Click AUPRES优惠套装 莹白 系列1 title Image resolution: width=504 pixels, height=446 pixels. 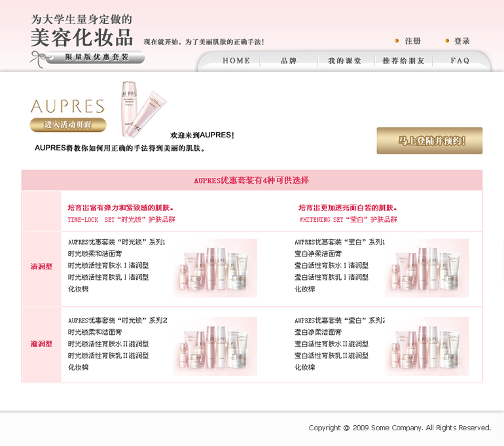tap(340, 242)
